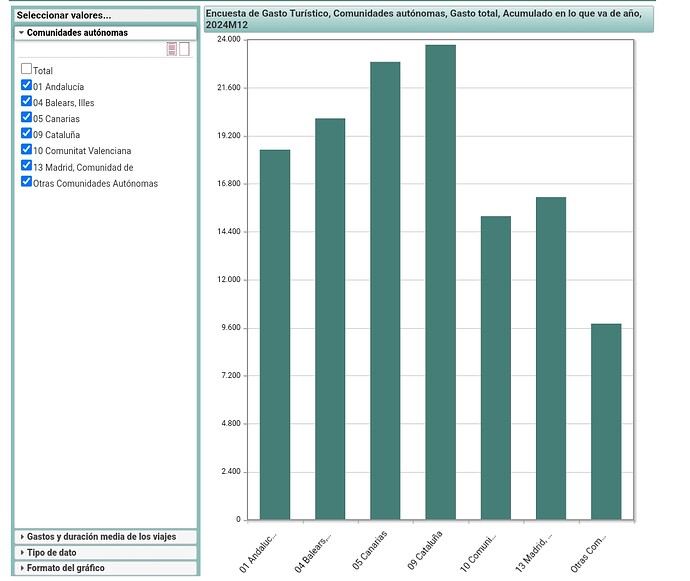Screen dimensions: 690x581
Task: Disable 10 Comunitat Valenciana checkbox
Action: coord(26,150)
